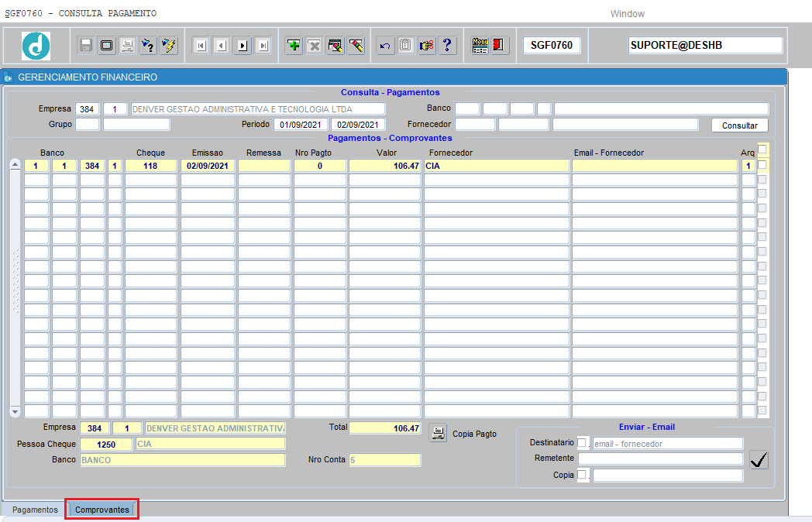Image resolution: width=812 pixels, height=522 pixels.
Task: Enable the Copia checkbox
Action: coord(582,474)
